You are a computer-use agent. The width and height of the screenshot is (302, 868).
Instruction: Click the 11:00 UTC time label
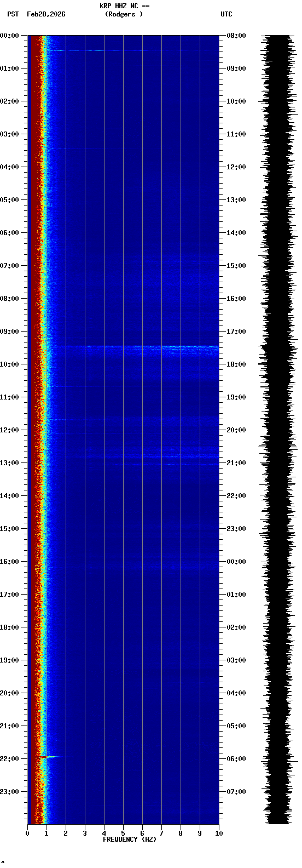236,134
